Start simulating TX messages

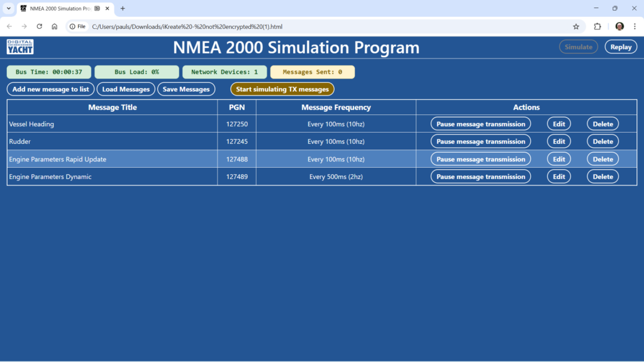click(282, 89)
